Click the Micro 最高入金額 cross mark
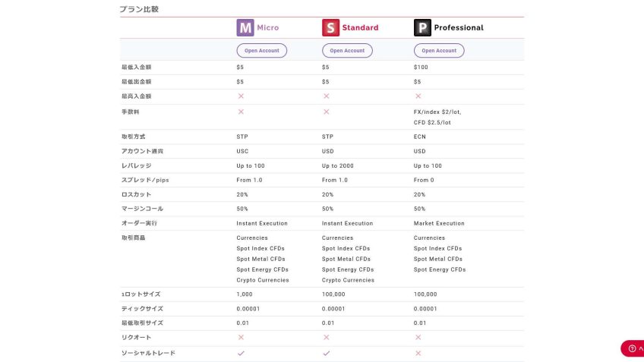 pyautogui.click(x=241, y=96)
